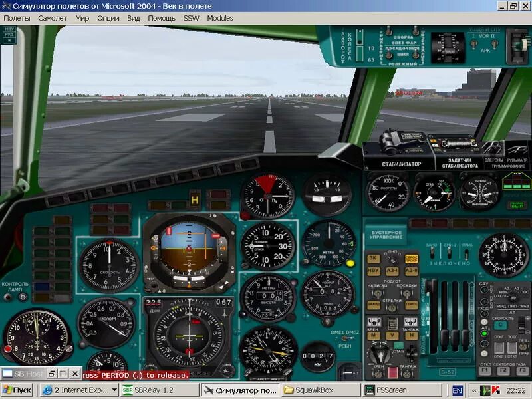The width and height of the screenshot is (532, 399).
Task: Click the angle-of-attack gauge with red sector
Action: click(x=268, y=196)
